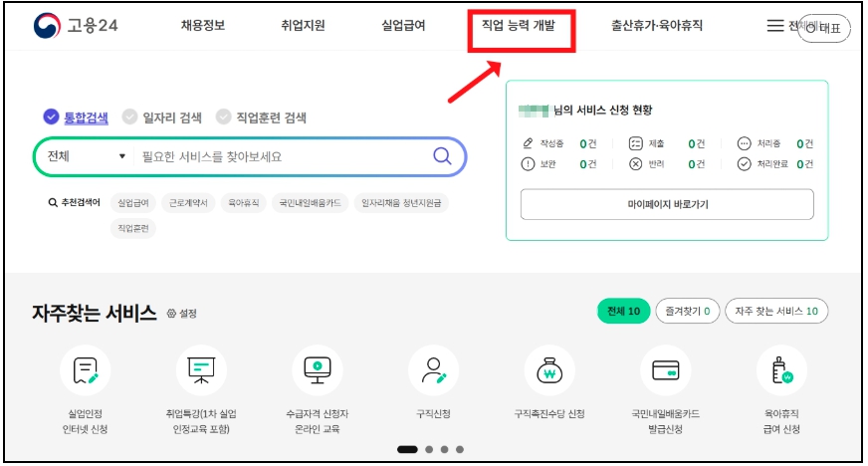868x466 pixels.
Task: Click the 국민내일배움카드 recommended keyword chip
Action: 310,203
